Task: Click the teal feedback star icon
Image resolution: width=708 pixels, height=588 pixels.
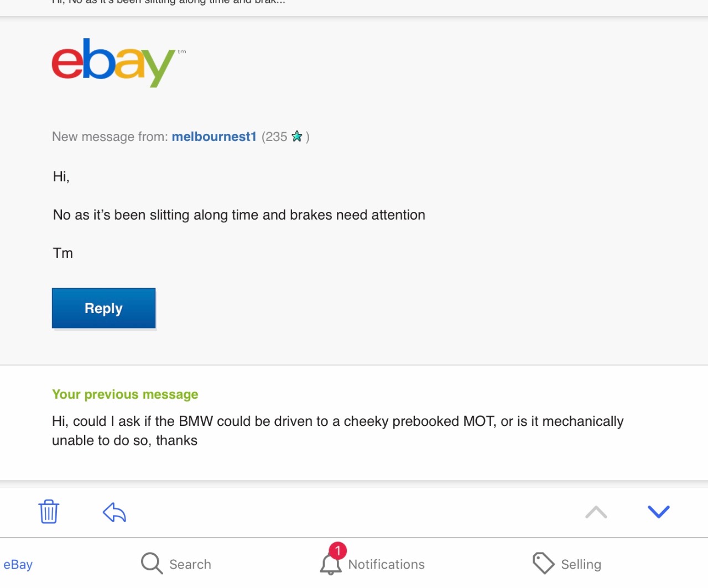Action: [x=297, y=136]
